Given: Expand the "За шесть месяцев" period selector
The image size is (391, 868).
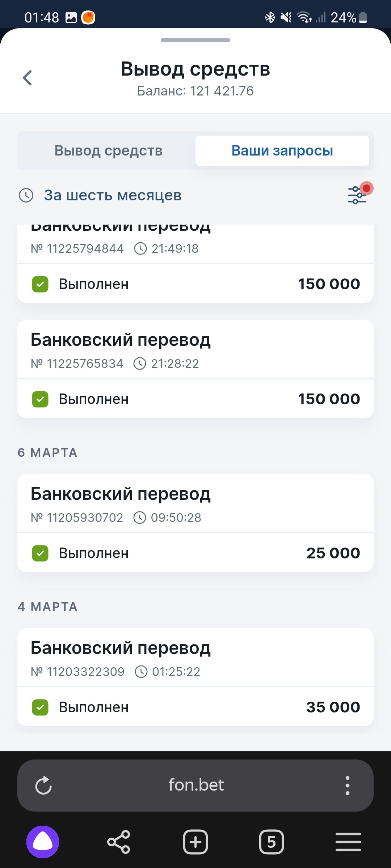Looking at the screenshot, I should point(113,195).
